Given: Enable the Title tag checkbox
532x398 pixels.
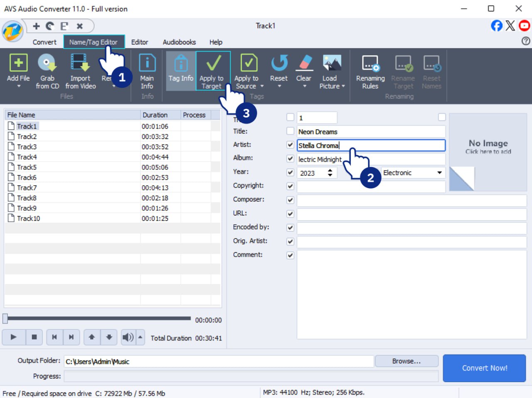Looking at the screenshot, I should tap(290, 131).
